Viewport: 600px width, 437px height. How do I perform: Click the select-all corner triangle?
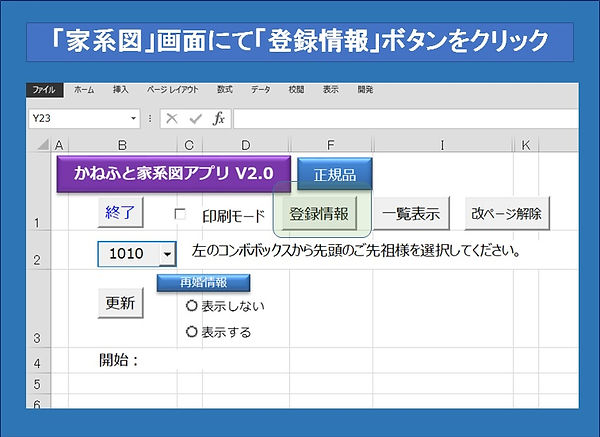[43, 145]
